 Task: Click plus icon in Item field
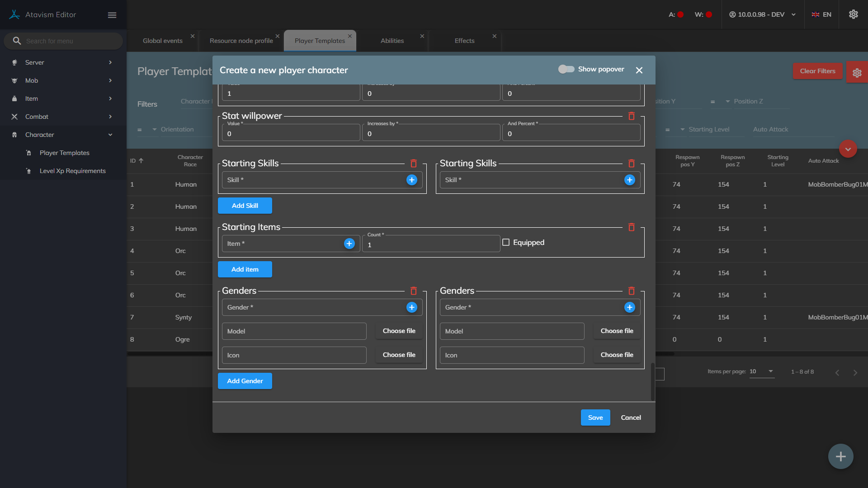tap(349, 244)
